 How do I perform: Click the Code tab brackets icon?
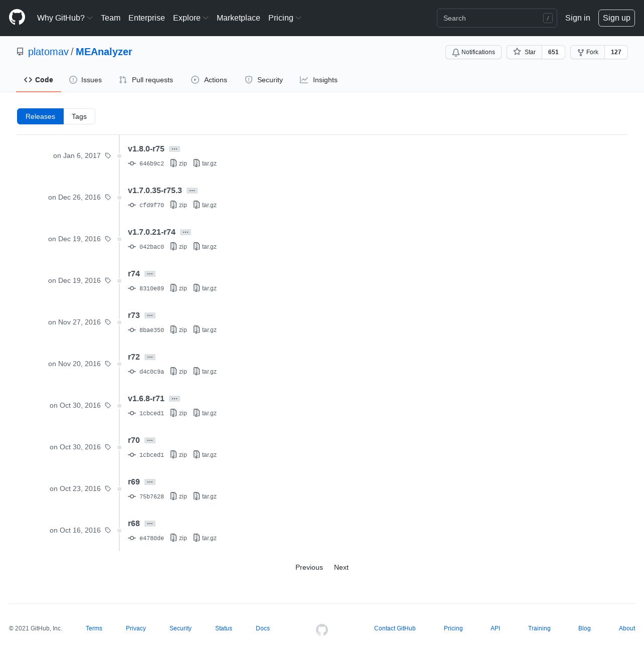click(x=28, y=80)
